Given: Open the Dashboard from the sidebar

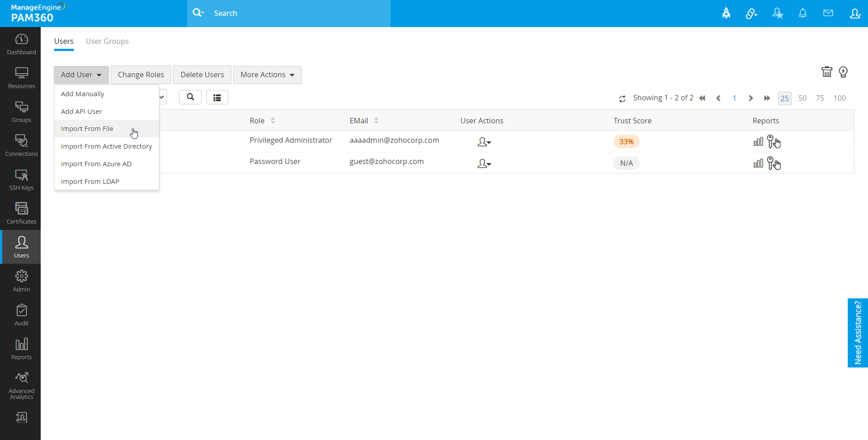Looking at the screenshot, I should (x=21, y=44).
